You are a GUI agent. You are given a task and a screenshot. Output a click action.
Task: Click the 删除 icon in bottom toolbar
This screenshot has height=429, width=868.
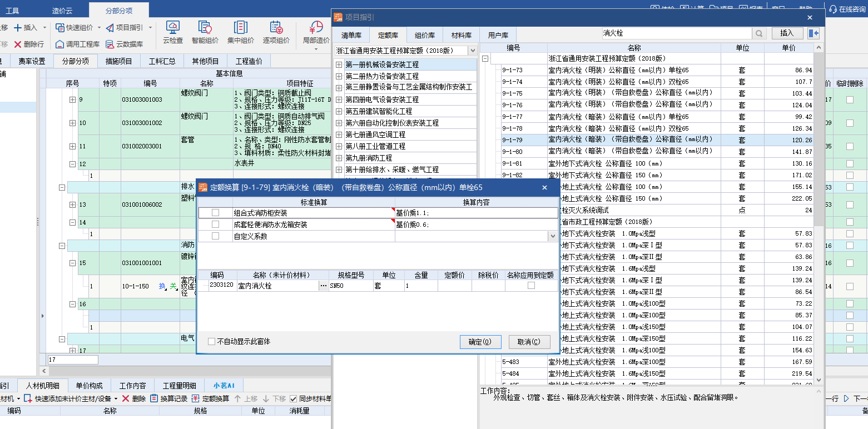pos(126,398)
